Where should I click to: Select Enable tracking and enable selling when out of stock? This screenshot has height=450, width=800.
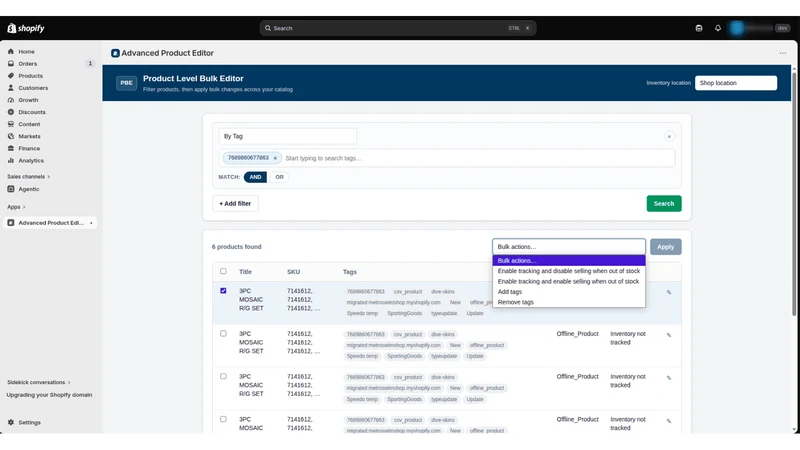click(x=568, y=282)
